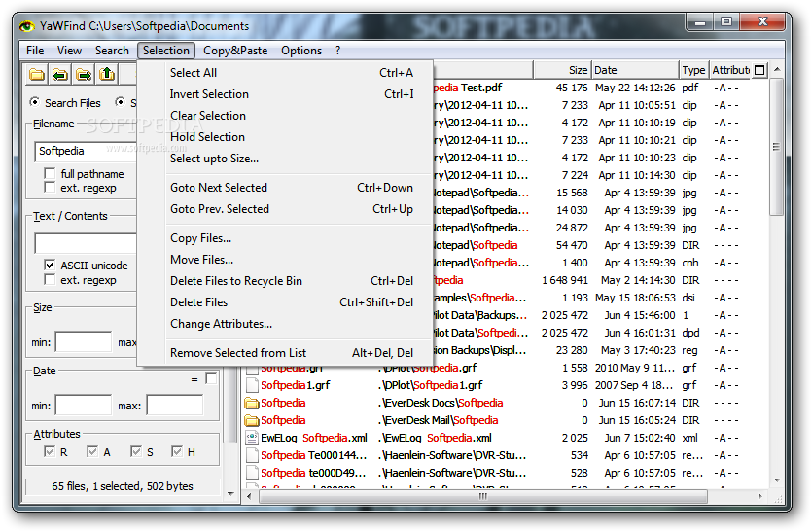Image resolution: width=812 pixels, height=532 pixels.
Task: Click horizontal scrollbar right arrow
Action: pyautogui.click(x=760, y=496)
